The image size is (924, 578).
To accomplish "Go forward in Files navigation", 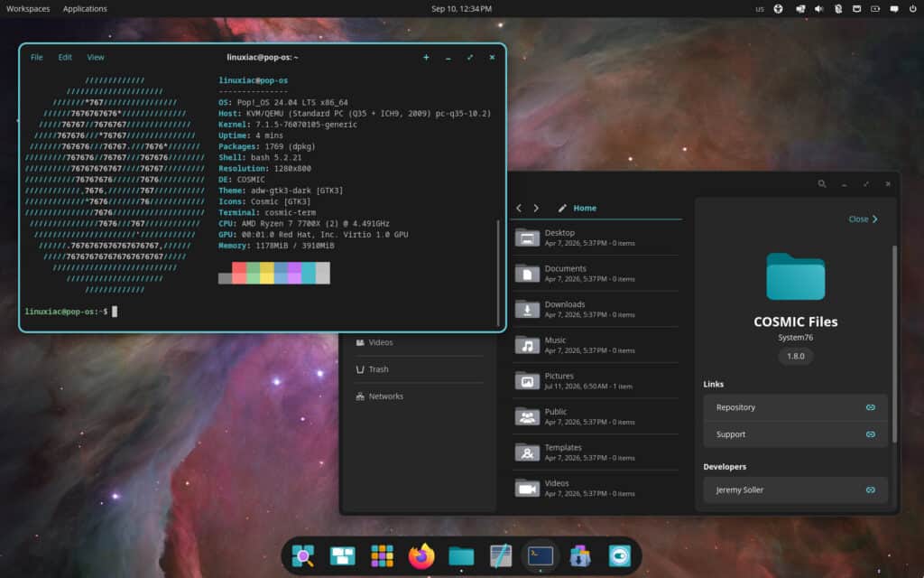I will [x=536, y=209].
